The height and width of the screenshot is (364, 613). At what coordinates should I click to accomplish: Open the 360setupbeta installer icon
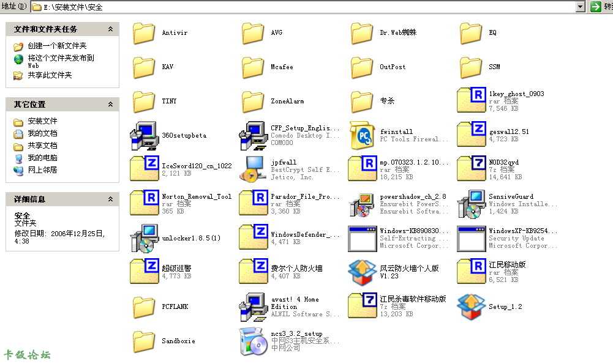pos(145,135)
